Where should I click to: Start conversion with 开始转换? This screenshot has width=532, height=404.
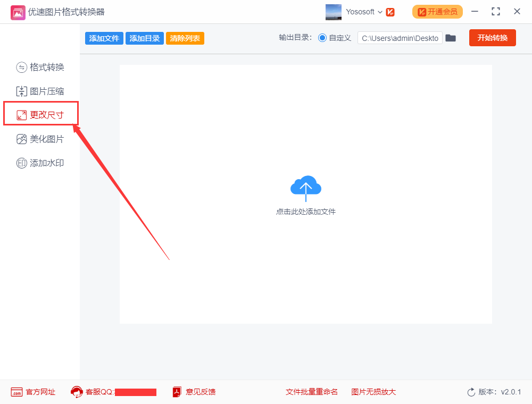pos(492,38)
